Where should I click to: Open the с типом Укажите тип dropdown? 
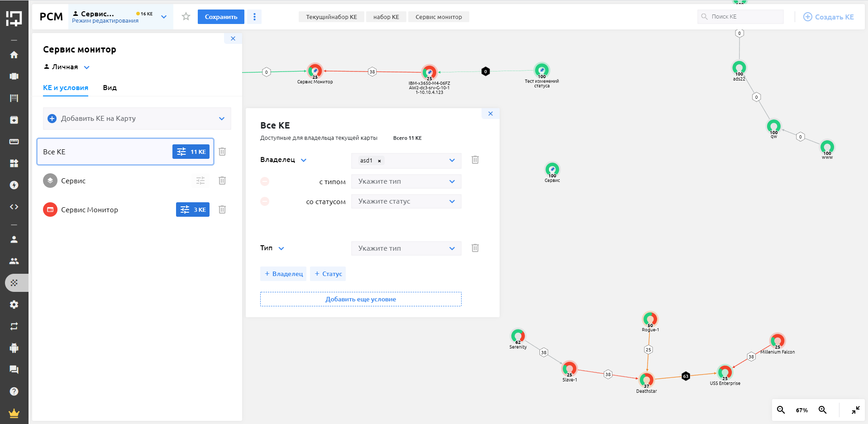tap(406, 181)
